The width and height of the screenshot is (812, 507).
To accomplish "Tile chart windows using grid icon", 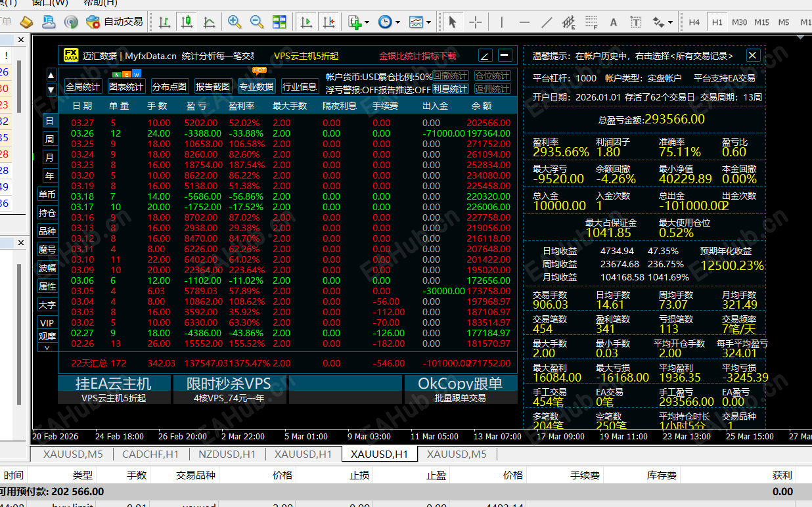I will pos(279,22).
